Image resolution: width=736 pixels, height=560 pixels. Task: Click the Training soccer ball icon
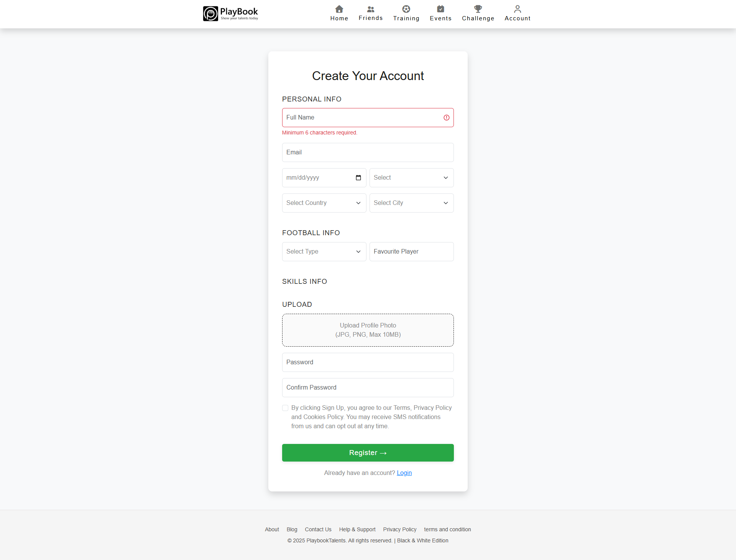pyautogui.click(x=406, y=9)
